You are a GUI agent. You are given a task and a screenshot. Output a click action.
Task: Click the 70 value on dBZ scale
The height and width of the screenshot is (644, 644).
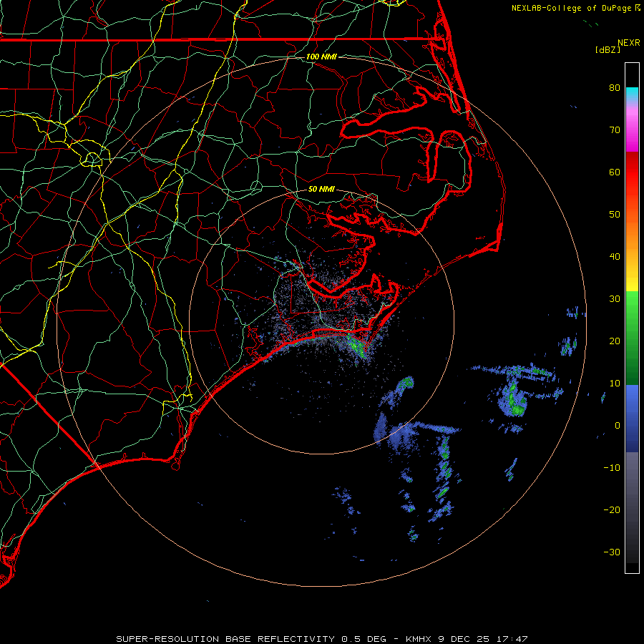click(x=615, y=130)
